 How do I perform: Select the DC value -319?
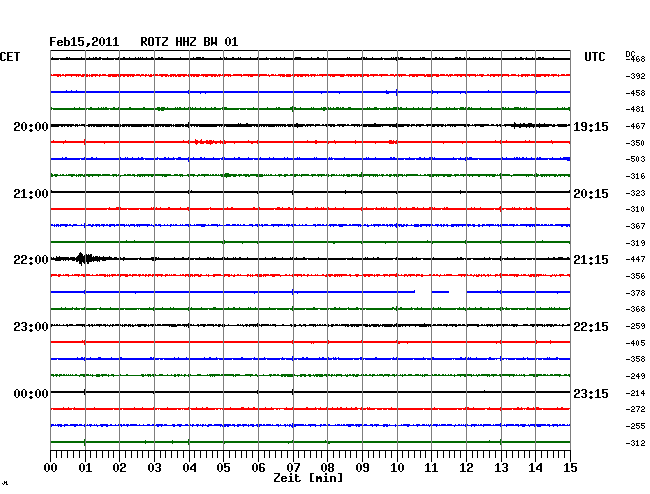[635, 243]
